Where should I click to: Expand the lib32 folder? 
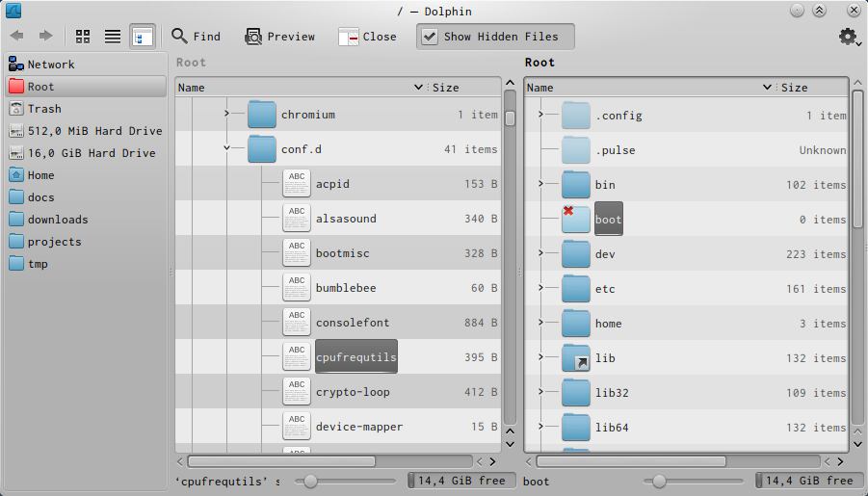[540, 391]
